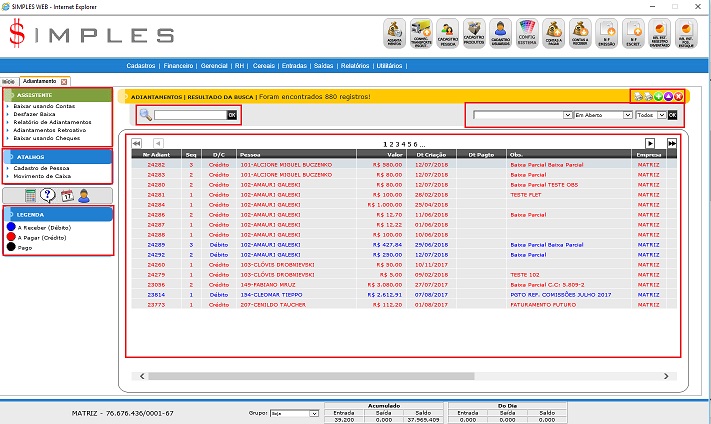Image resolution: width=711 pixels, height=424 pixels.
Task: Open the calendar icon in sidebar
Action: (66, 195)
